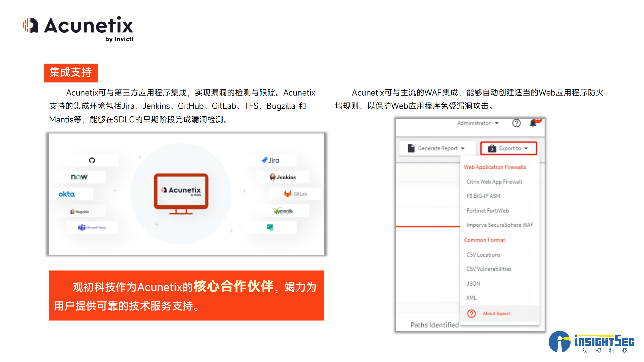Click the 'Web Application Firewalls' section header

click(x=495, y=167)
